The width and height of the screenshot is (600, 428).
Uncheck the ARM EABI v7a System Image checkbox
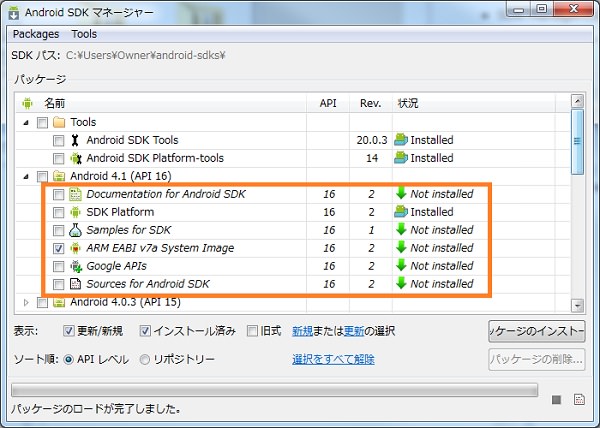58,249
